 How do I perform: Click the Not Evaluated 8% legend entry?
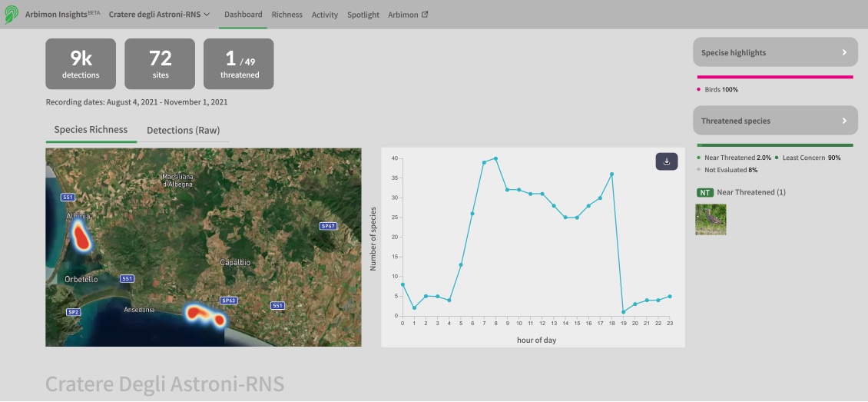coord(727,170)
